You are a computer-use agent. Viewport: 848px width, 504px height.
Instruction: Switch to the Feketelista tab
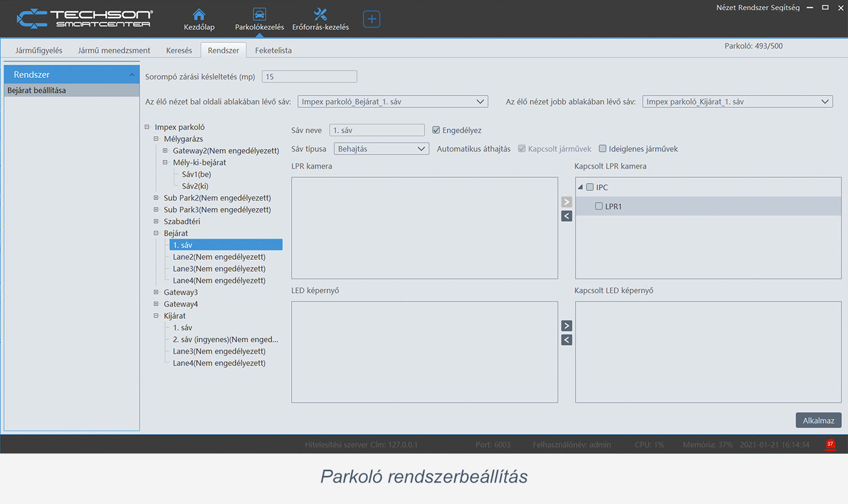point(273,50)
